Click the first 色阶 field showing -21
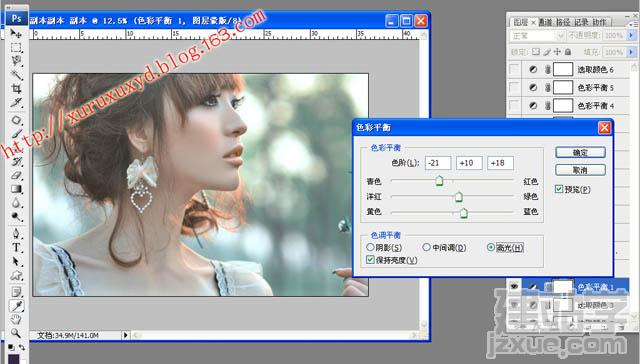This screenshot has height=364, width=640. (x=438, y=163)
